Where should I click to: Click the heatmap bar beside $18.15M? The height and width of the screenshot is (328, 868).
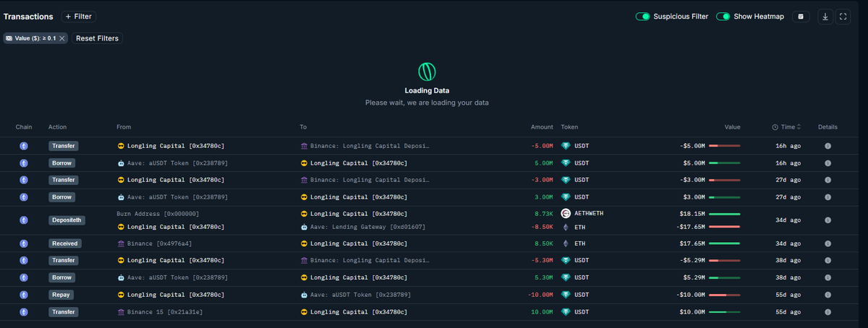[x=724, y=214]
